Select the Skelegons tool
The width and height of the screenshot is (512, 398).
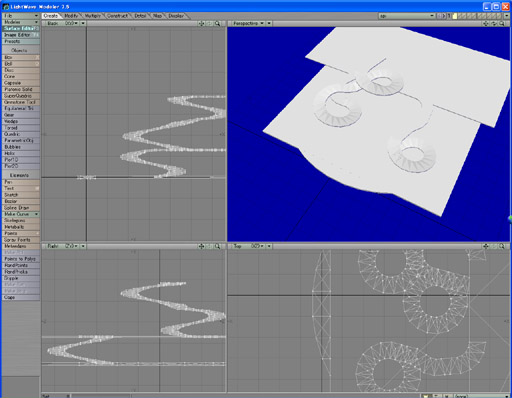(x=21, y=220)
